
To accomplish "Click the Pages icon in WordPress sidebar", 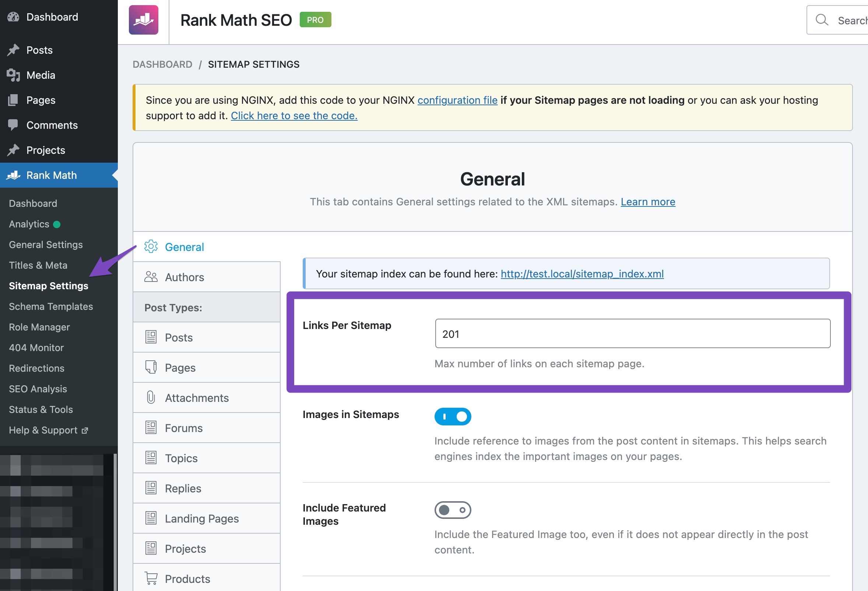I will click(x=13, y=100).
